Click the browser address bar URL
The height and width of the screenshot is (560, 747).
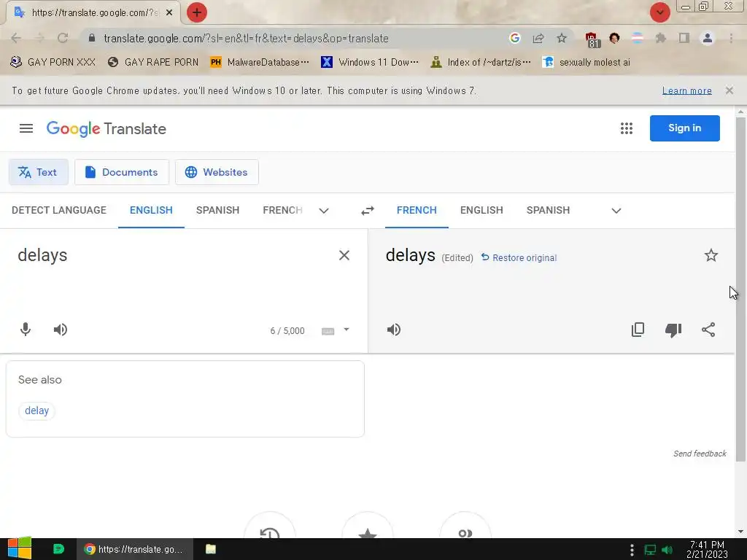[246, 38]
